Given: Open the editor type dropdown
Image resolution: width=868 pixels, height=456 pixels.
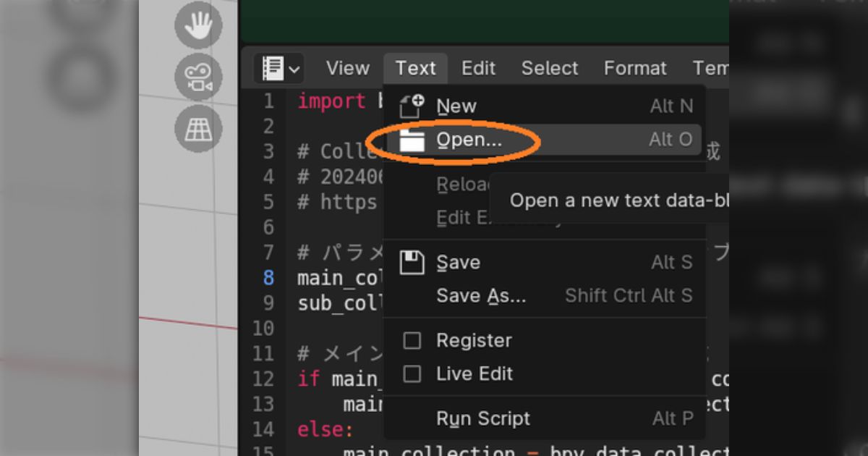Looking at the screenshot, I should point(279,69).
